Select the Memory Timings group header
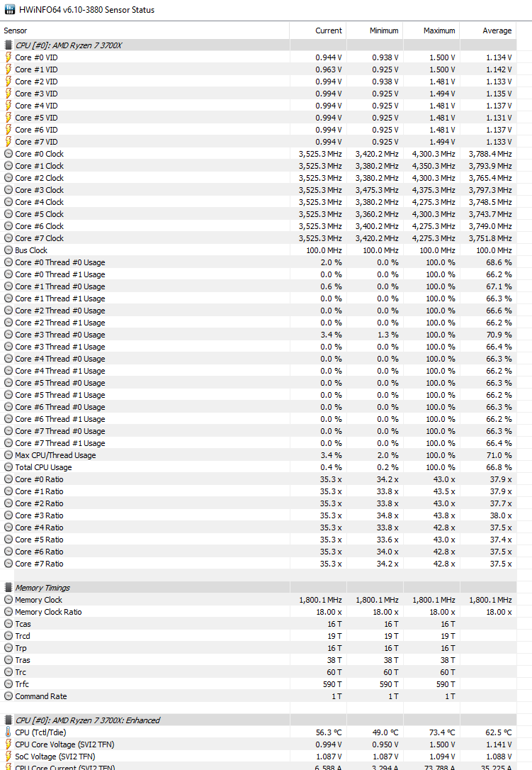This screenshot has height=770, width=532. pyautogui.click(x=43, y=588)
